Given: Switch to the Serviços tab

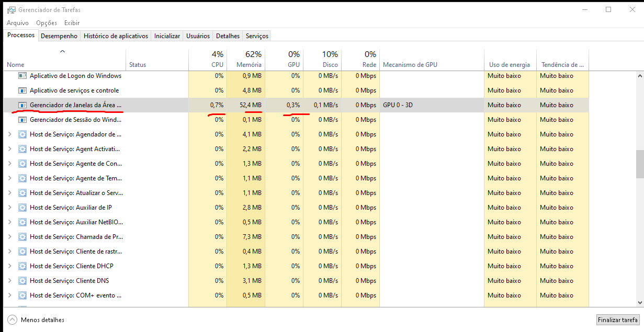Looking at the screenshot, I should pyautogui.click(x=257, y=36).
